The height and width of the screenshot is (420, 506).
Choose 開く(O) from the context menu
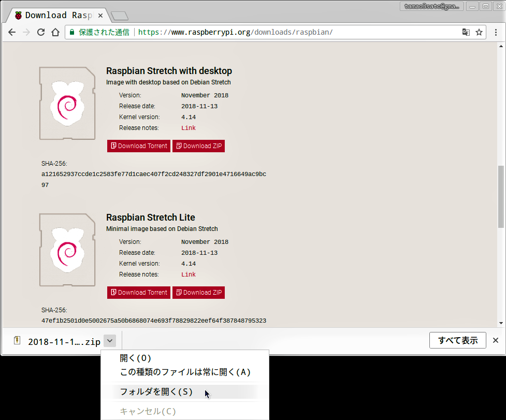[184, 358]
